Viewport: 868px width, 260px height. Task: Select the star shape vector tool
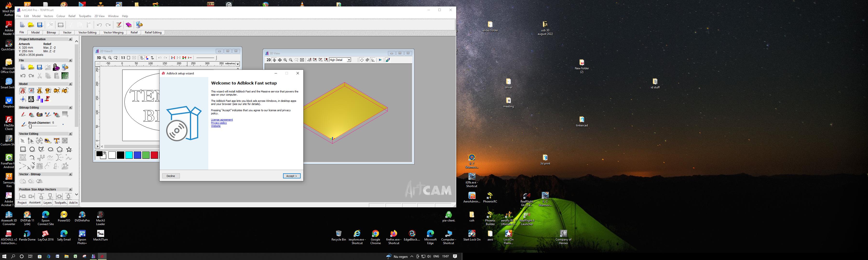point(69,149)
